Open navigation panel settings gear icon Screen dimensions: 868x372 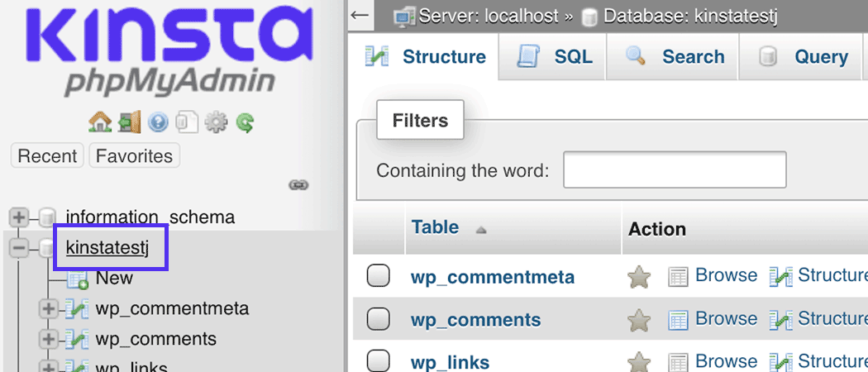tap(216, 122)
